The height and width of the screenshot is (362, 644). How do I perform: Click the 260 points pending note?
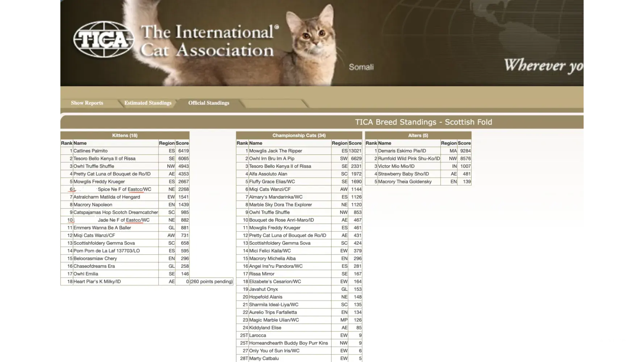pyautogui.click(x=211, y=282)
